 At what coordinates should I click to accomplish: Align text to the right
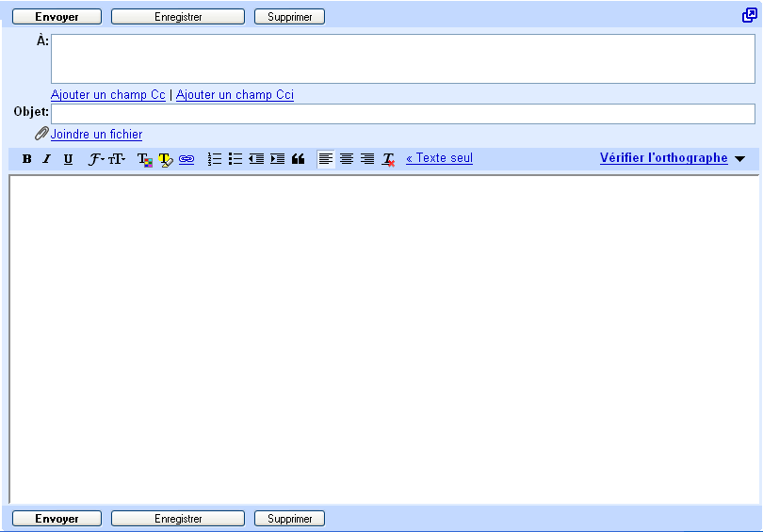coord(367,158)
